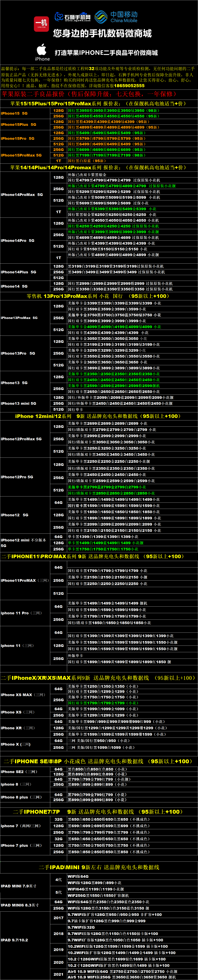The height and width of the screenshot is (980, 198).
Task: Tap the WeChat number 18659052555
Action: [x=129, y=86]
